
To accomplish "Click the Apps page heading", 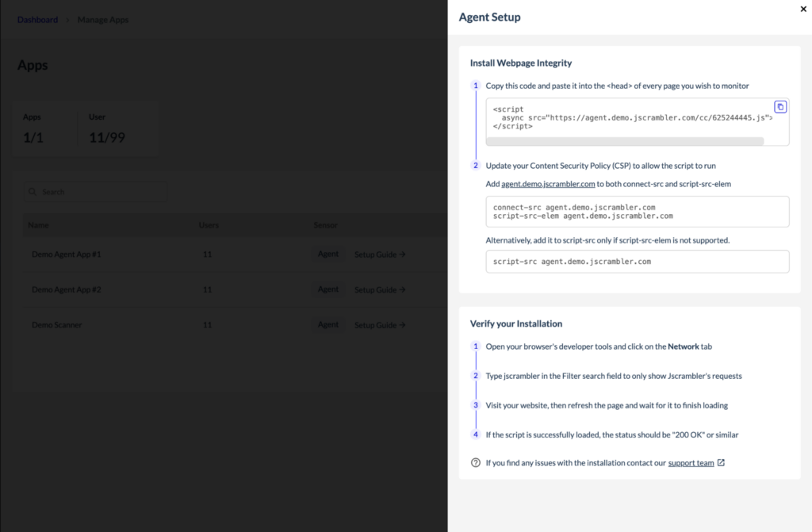I will (33, 65).
